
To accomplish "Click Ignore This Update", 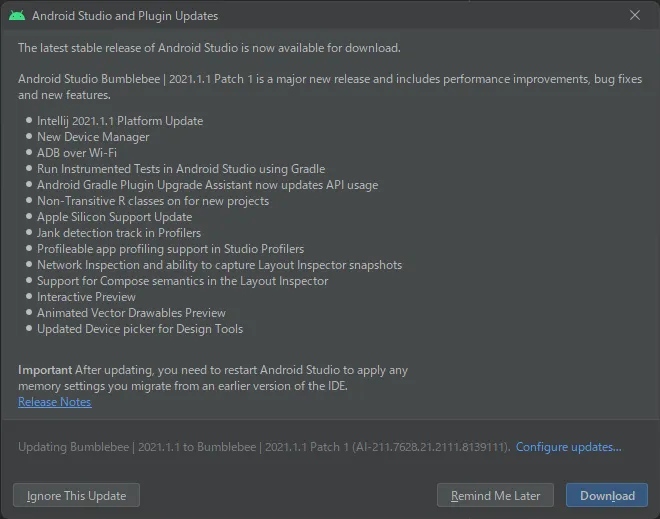I will (77, 495).
